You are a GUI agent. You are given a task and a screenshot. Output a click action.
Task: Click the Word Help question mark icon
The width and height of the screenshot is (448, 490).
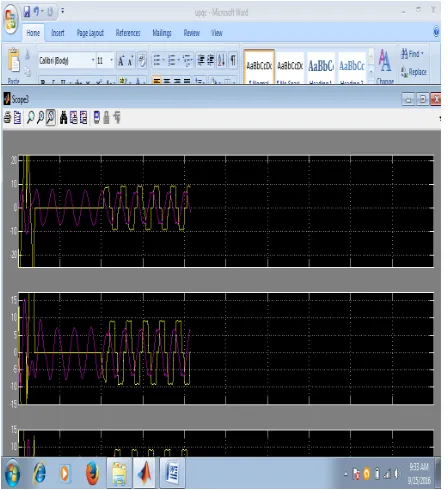(x=436, y=32)
